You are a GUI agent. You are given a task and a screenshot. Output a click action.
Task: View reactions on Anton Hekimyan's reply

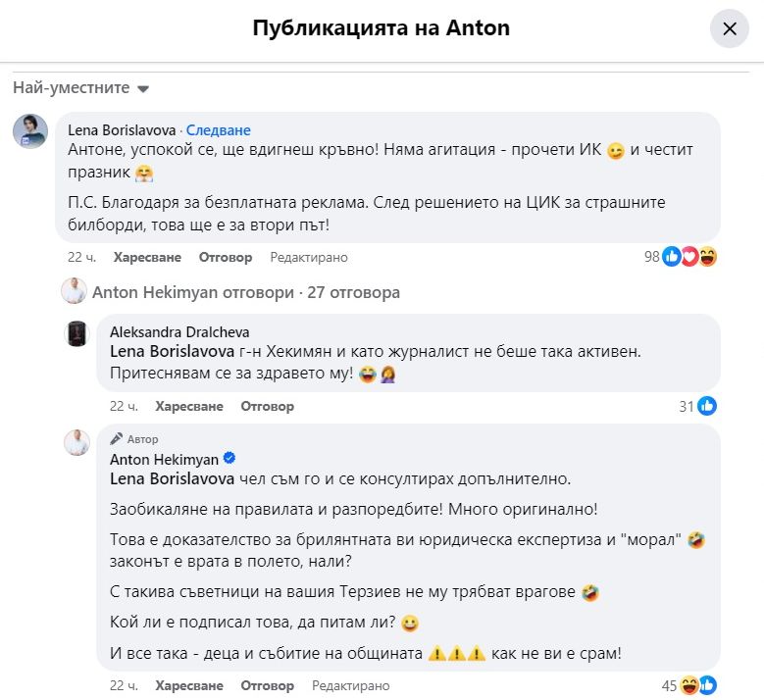[x=697, y=685]
